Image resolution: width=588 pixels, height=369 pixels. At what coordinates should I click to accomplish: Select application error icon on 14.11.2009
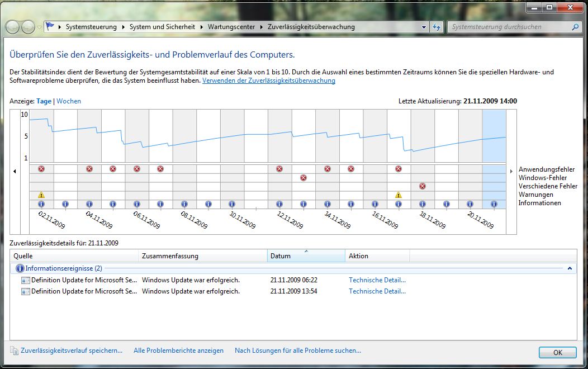pyautogui.click(x=328, y=169)
